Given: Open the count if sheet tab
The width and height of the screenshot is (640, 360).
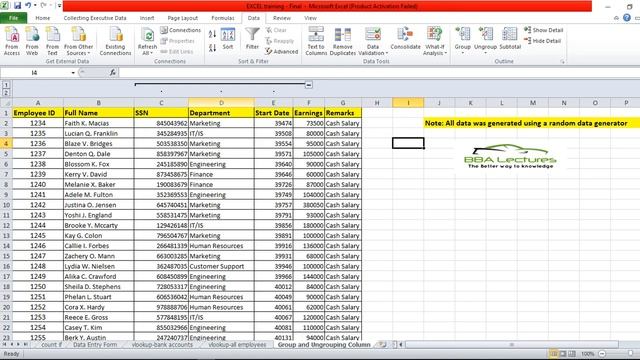Looking at the screenshot, I should [x=51, y=344].
